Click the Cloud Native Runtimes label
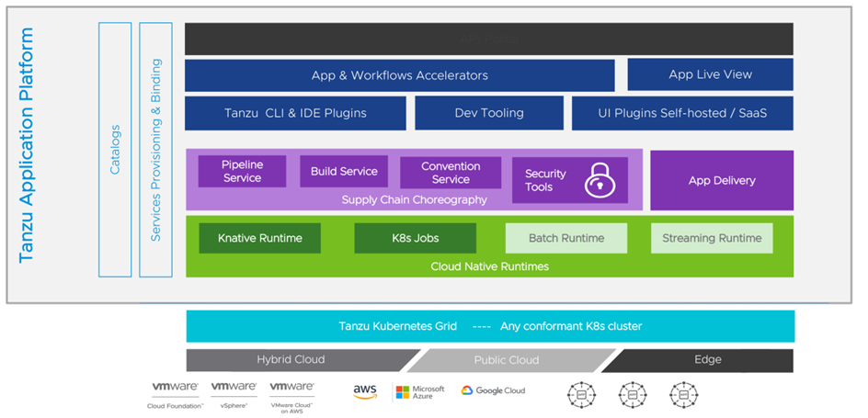The width and height of the screenshot is (868, 418). coord(490,266)
